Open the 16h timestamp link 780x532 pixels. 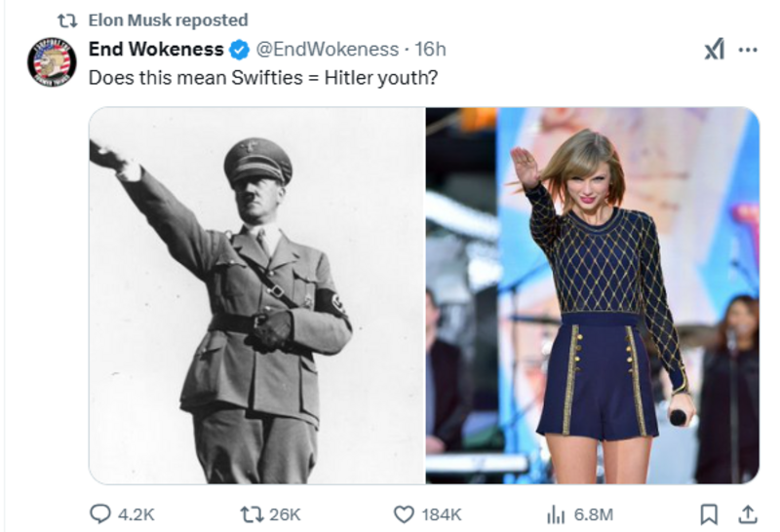pos(430,50)
